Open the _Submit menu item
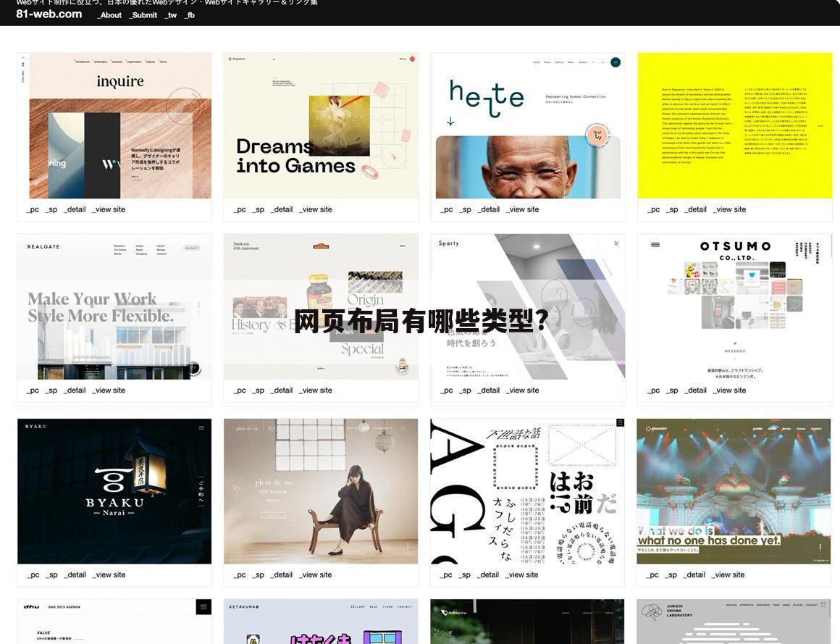840x644 pixels. coord(143,15)
